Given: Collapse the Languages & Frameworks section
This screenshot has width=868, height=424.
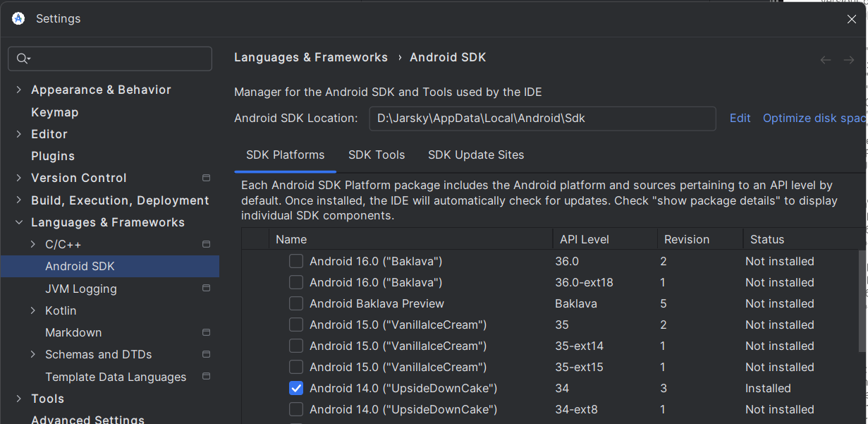Looking at the screenshot, I should 18,222.
